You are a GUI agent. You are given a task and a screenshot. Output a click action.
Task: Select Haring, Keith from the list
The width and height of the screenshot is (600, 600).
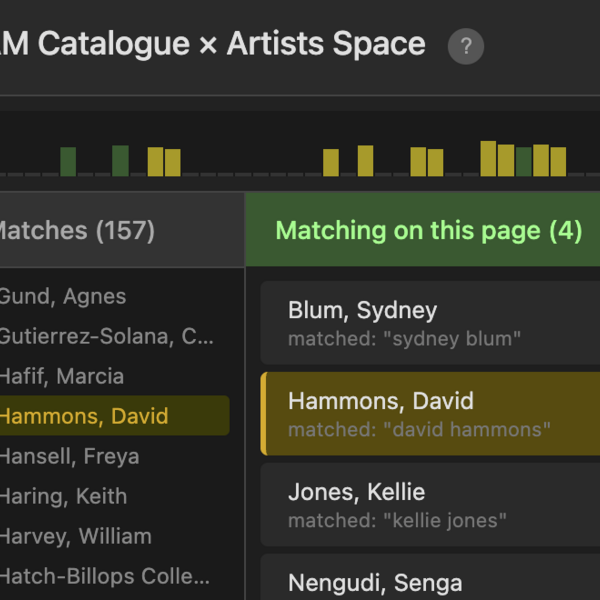(x=63, y=496)
